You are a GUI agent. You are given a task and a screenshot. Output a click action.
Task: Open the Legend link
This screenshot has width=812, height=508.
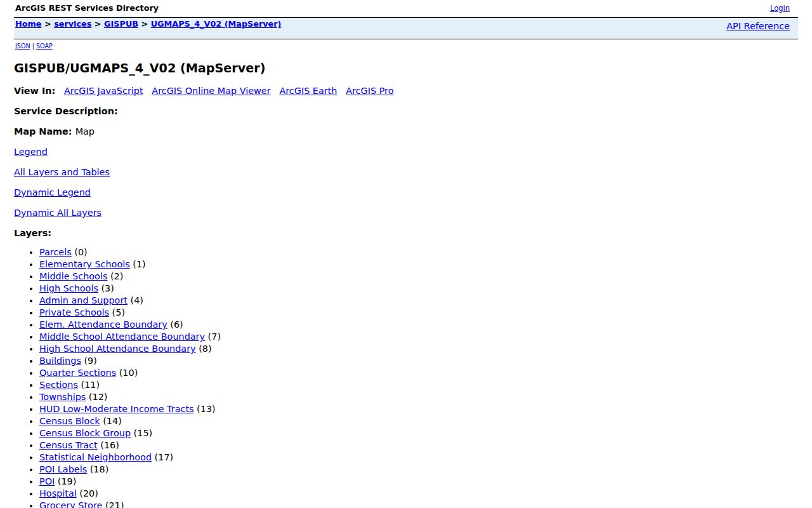pyautogui.click(x=30, y=152)
